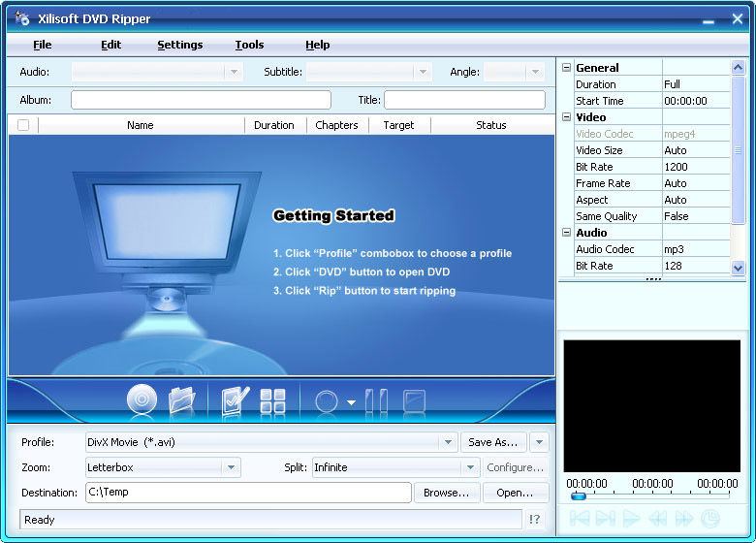Image resolution: width=756 pixels, height=543 pixels.
Task: Collapse the General property group
Action: pyautogui.click(x=567, y=68)
